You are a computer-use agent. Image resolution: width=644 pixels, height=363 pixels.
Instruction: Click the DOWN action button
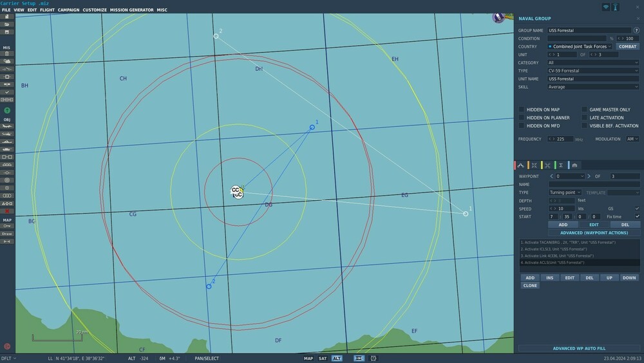[x=629, y=278]
